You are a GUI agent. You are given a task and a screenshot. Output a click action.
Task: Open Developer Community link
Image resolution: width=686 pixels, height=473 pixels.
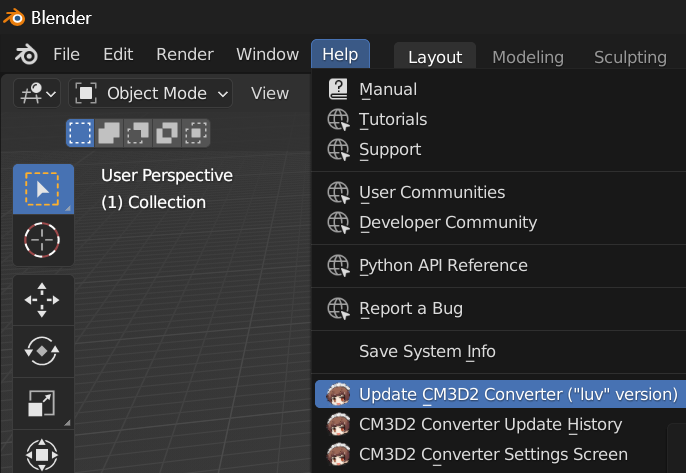point(500,223)
